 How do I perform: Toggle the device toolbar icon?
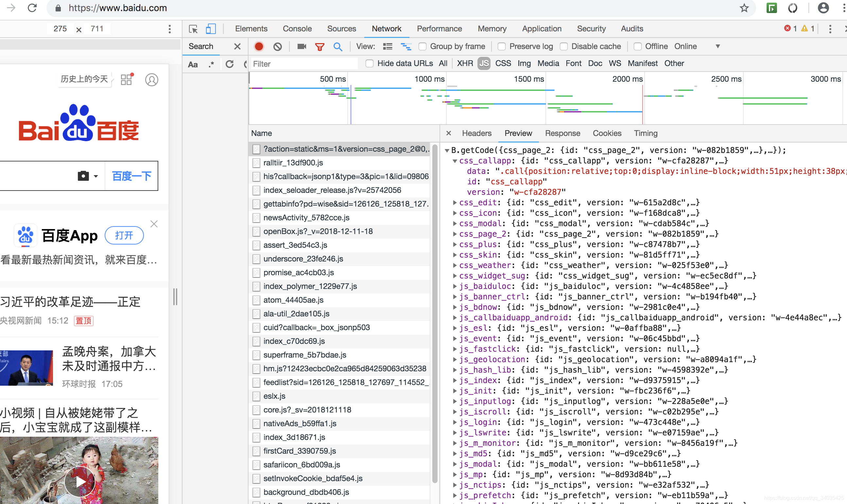[211, 29]
